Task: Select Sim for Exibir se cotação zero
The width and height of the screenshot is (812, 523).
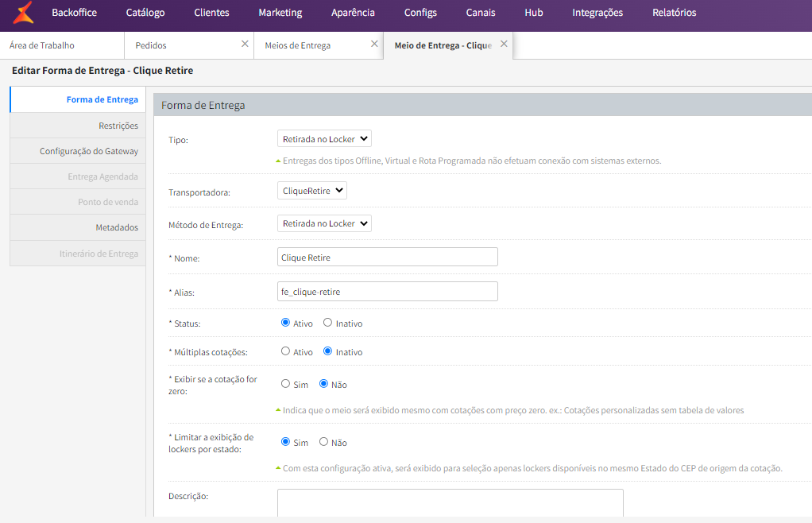Action: 285,384
